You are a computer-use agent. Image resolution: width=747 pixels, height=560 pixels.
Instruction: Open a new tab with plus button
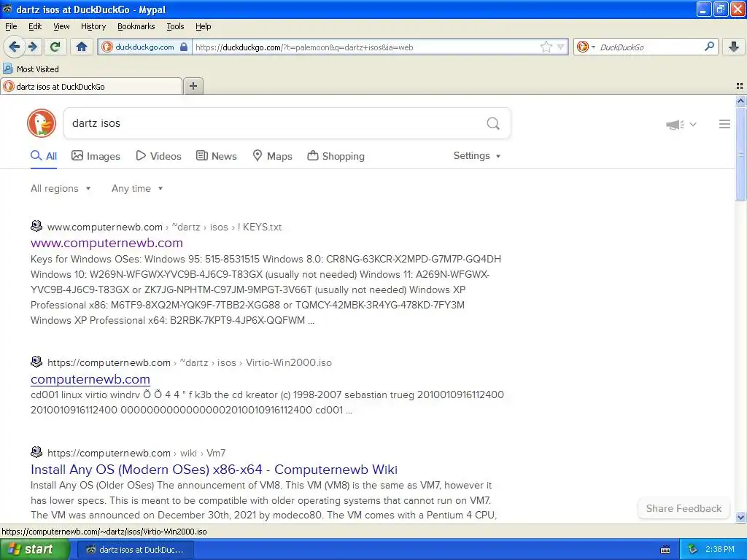193,86
